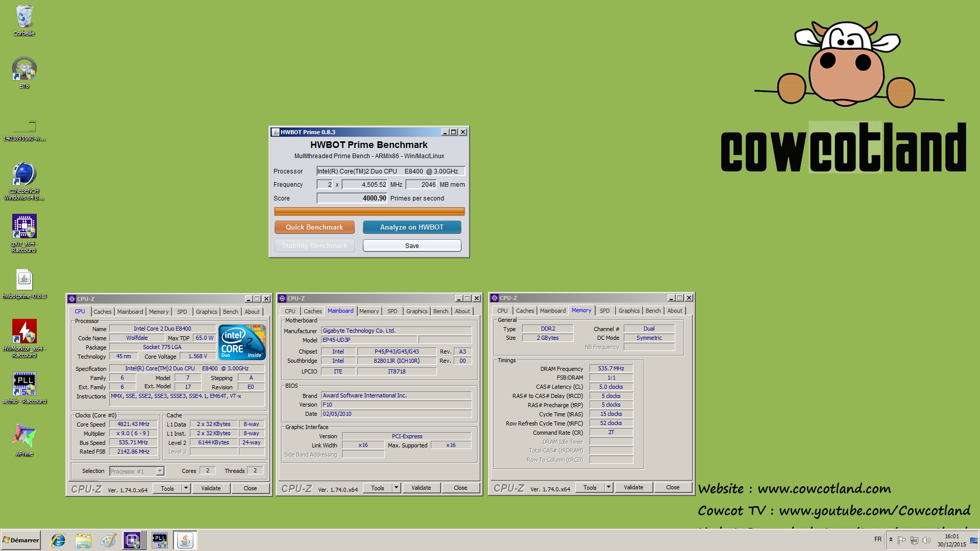Open Bench tab in first CPU-Z window
The width and height of the screenshot is (980, 551).
230,312
